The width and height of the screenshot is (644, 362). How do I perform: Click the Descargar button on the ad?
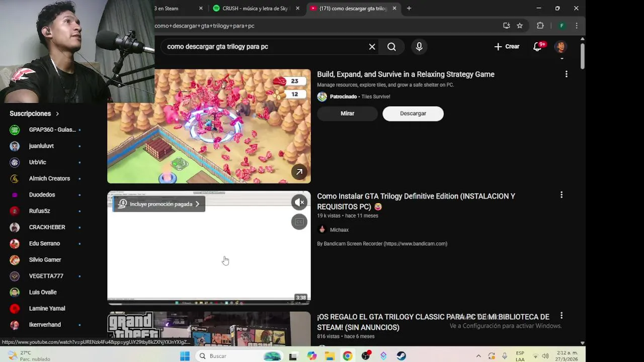click(x=413, y=114)
